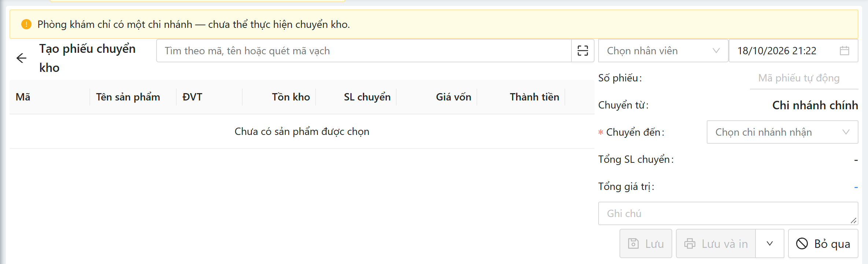Viewport: 868px width, 264px height.
Task: Click the Tổng SL chuyển label
Action: click(636, 159)
